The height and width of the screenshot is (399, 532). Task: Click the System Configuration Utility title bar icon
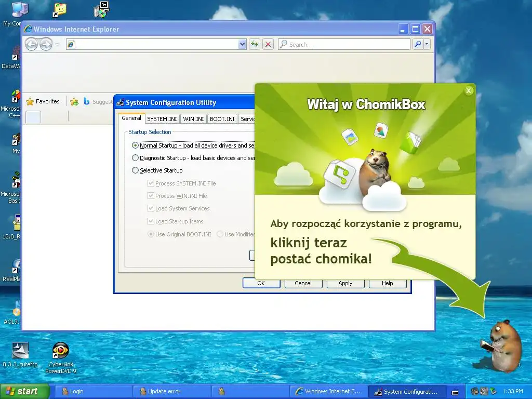pos(120,102)
